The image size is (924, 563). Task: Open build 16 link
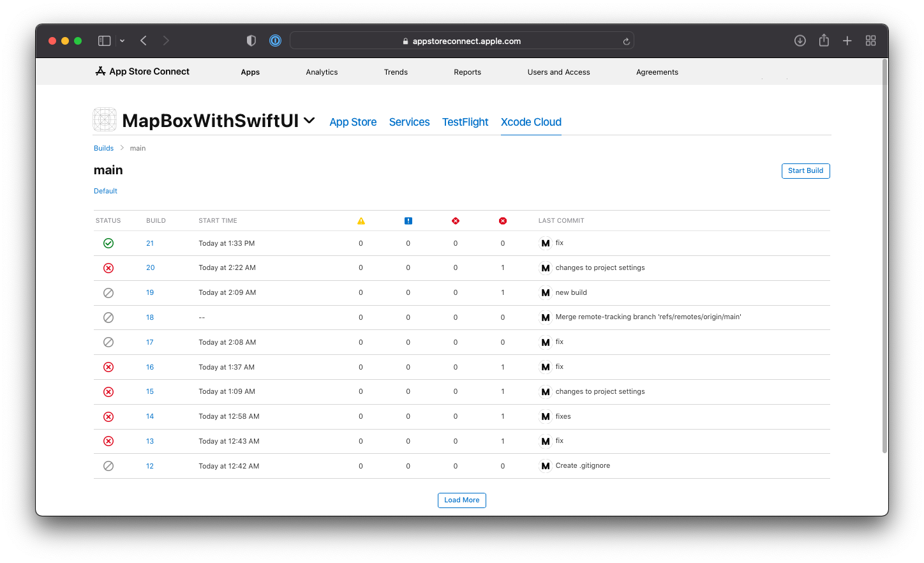click(x=150, y=367)
